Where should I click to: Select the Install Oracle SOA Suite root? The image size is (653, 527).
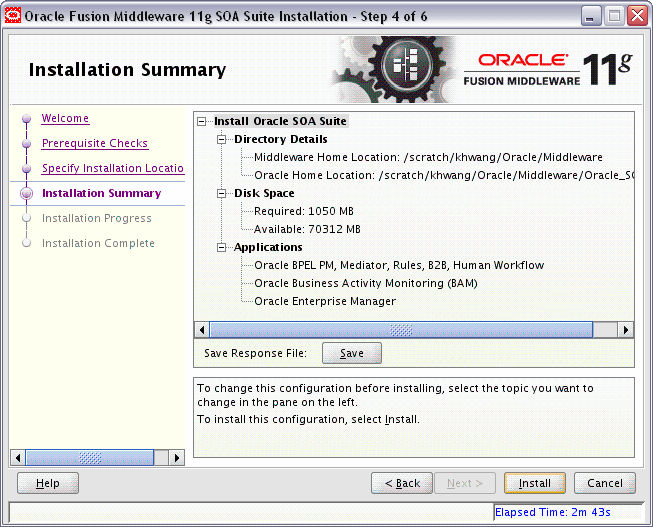280,122
